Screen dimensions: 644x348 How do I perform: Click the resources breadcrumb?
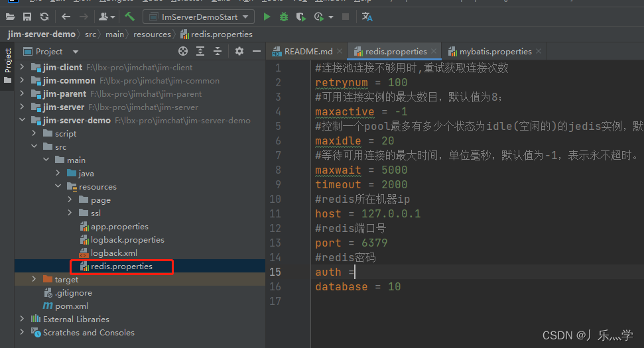[152, 34]
